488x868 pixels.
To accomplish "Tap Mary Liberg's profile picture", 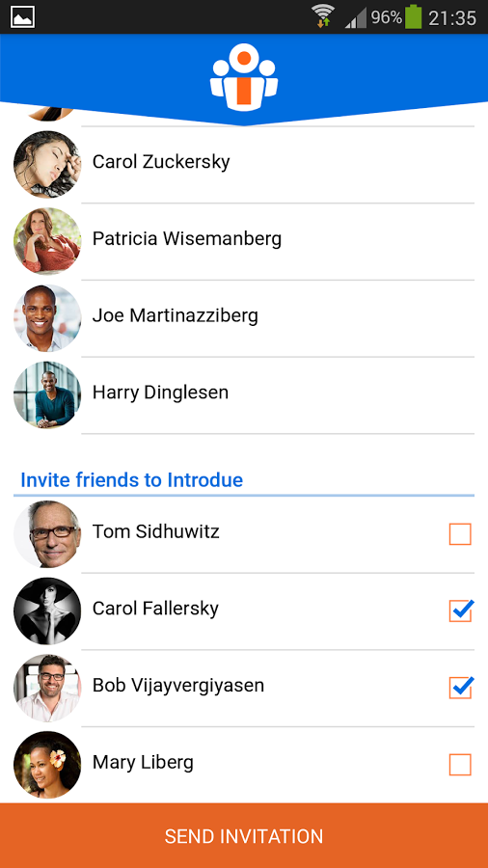I will click(47, 765).
